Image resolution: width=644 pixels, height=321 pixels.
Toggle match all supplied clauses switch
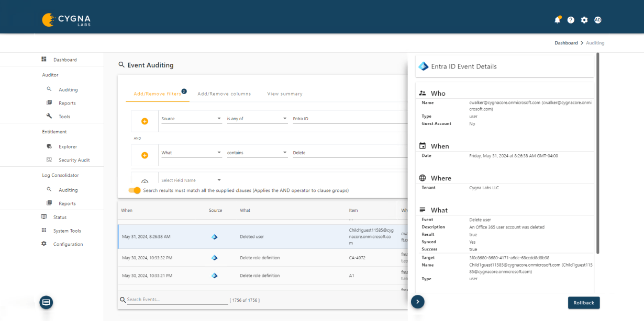pyautogui.click(x=135, y=190)
